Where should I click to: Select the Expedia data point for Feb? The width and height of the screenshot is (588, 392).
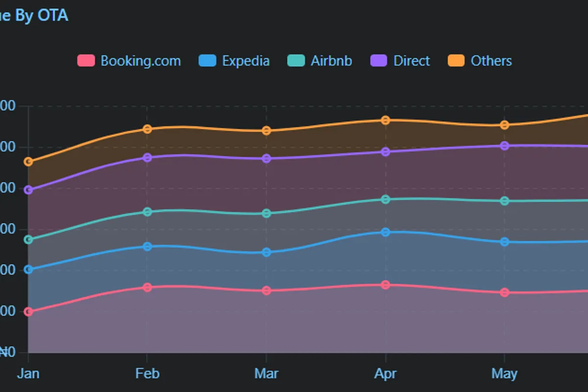[x=147, y=246]
